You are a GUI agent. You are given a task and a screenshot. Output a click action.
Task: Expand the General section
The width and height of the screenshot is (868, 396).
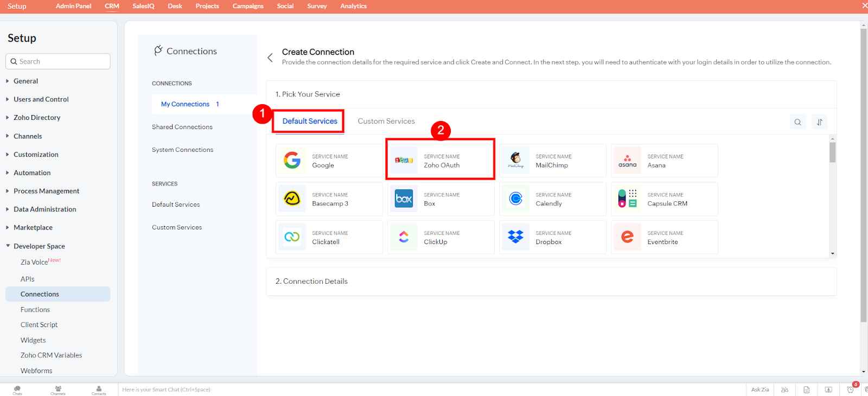(25, 81)
